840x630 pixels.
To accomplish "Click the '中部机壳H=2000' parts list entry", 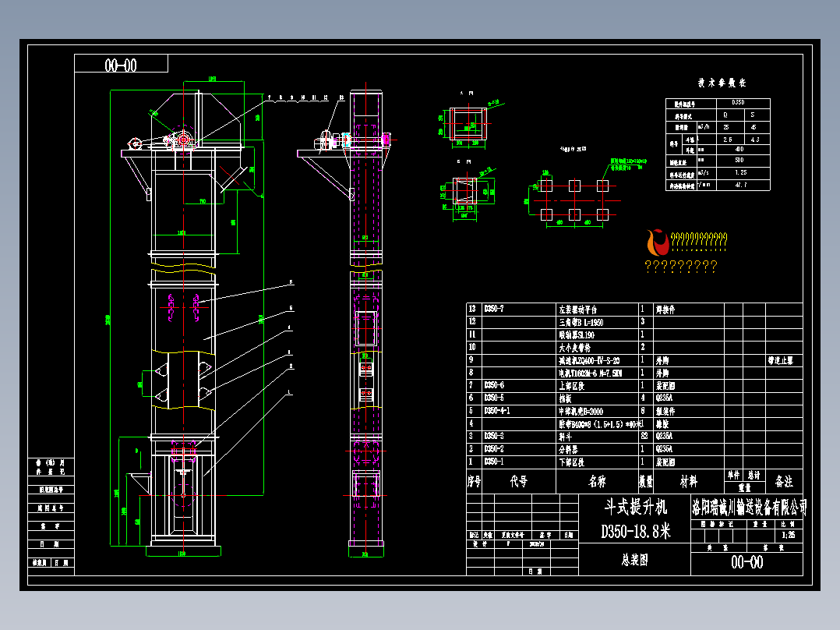I will tap(581, 411).
